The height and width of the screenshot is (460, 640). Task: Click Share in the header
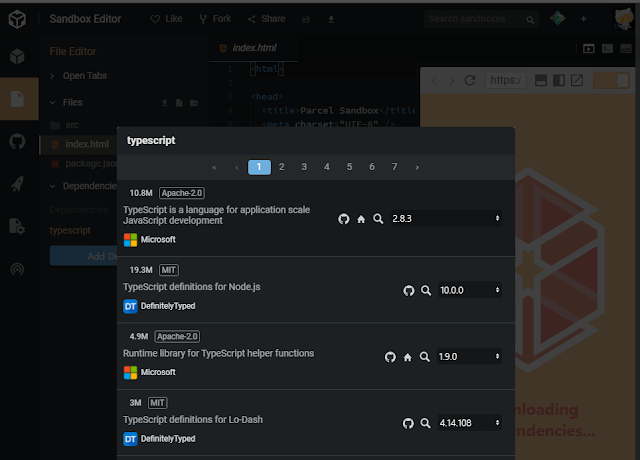point(267,19)
